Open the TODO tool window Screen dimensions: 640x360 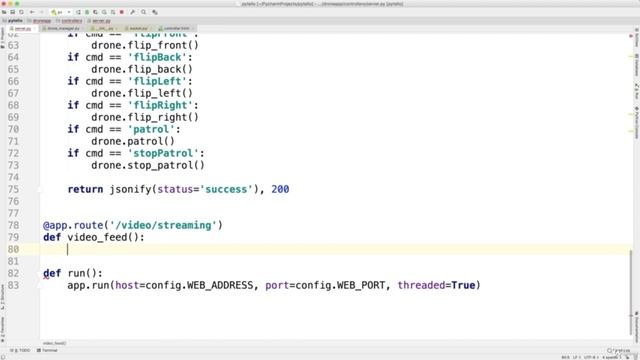(x=21, y=350)
